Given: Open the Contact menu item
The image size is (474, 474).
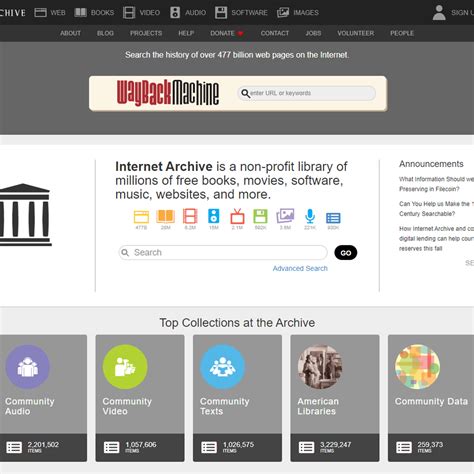Looking at the screenshot, I should (x=275, y=33).
